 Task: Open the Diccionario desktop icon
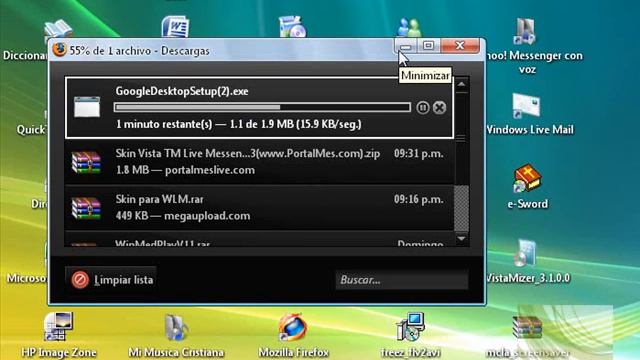coord(58,29)
